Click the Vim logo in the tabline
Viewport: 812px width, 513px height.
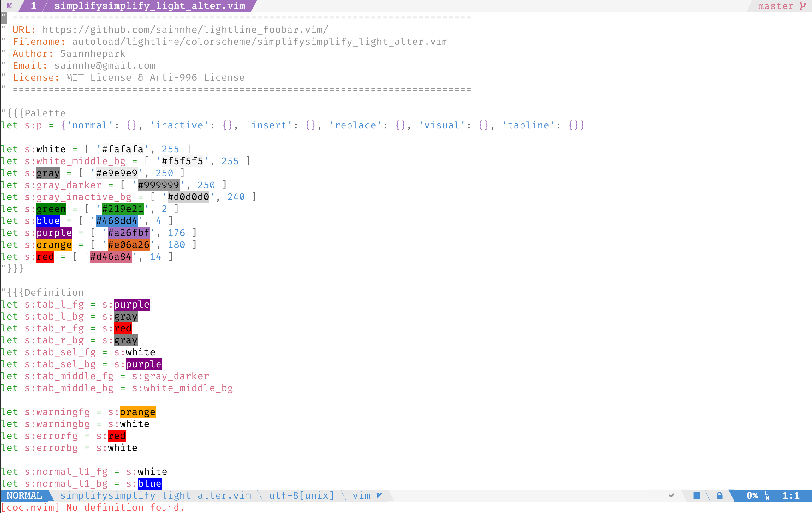(x=10, y=6)
